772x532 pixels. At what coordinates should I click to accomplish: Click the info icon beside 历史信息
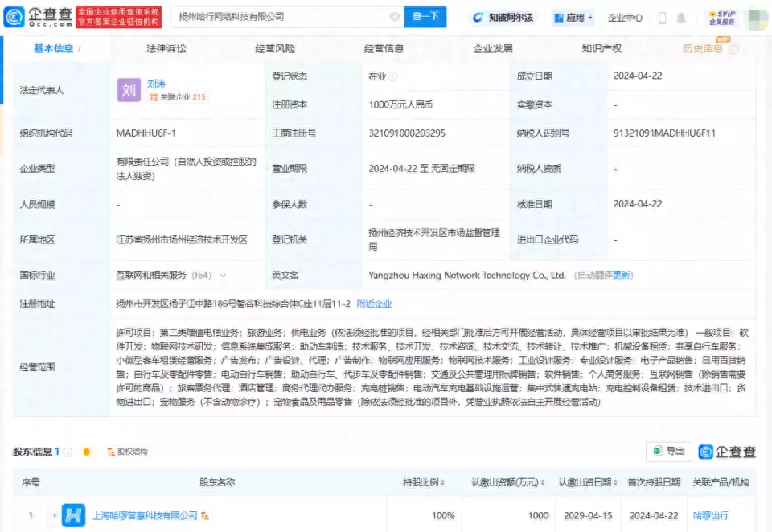pos(734,49)
